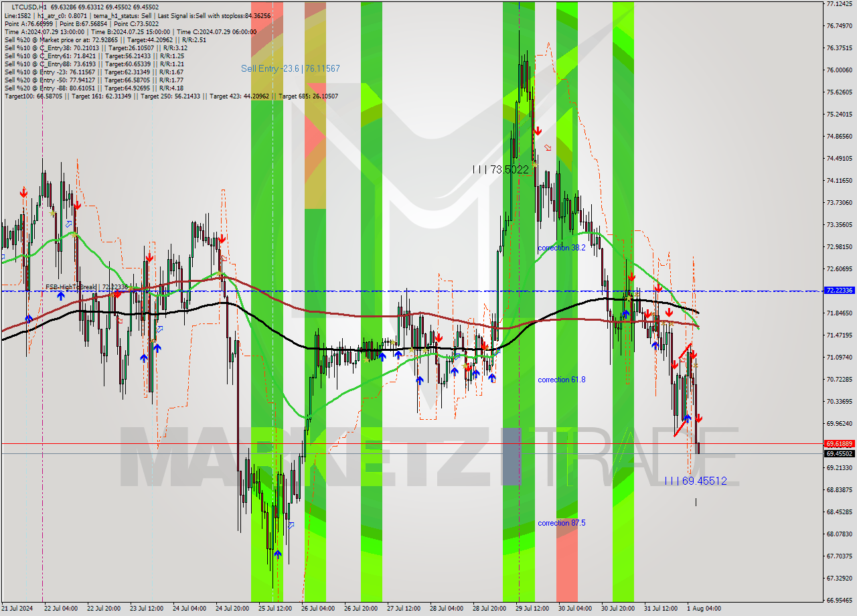This screenshot has width=857, height=616.
Task: Click the 66.95465 price axis label
Action: pyautogui.click(x=840, y=601)
